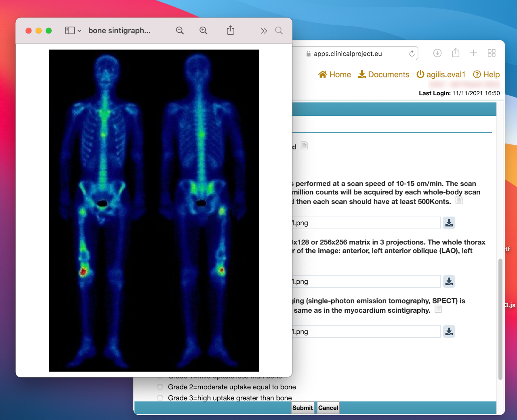Screen dimensions: 517x420
Task: Click the bone scintigraphy scan image
Action: coord(154,211)
